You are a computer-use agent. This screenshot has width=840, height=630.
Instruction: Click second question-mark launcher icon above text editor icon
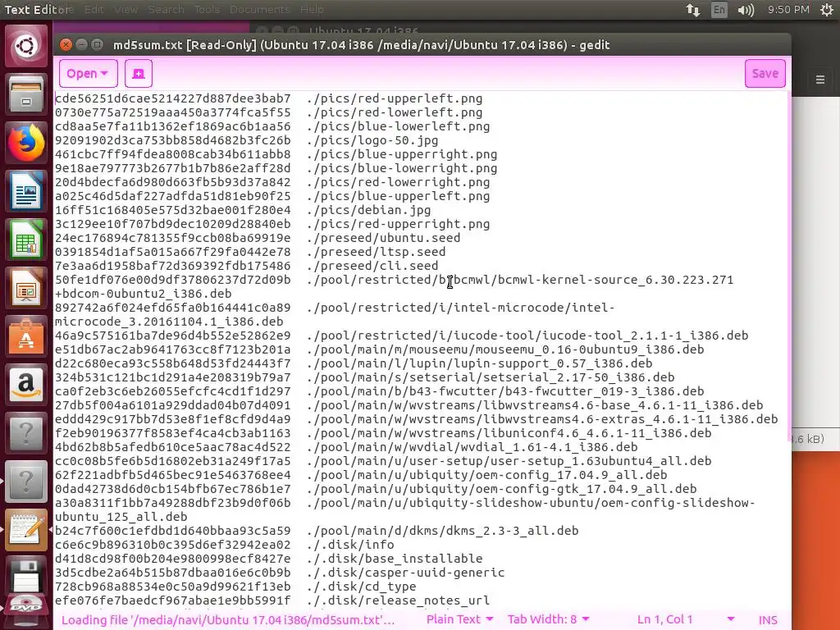25,481
